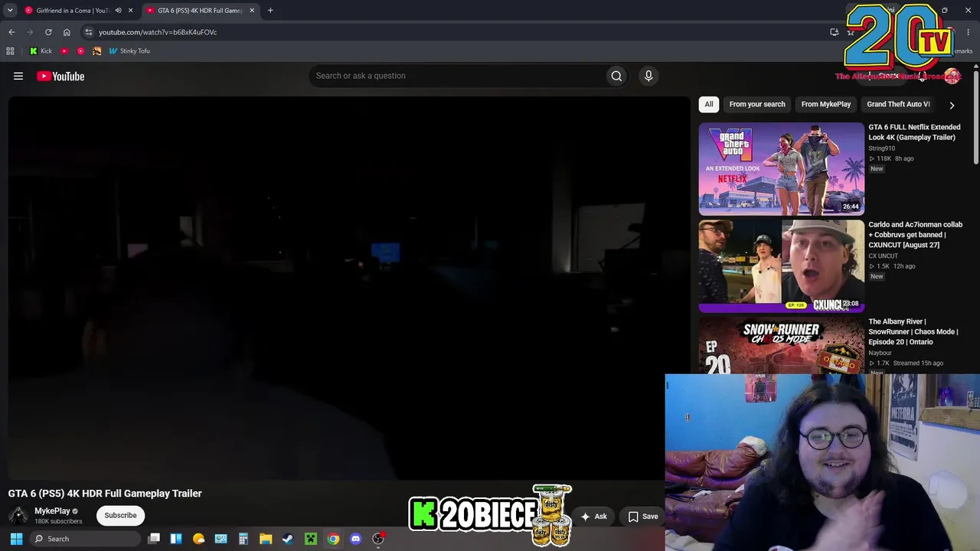This screenshot has height=551, width=980.
Task: Launch Steam from the taskbar
Action: pyautogui.click(x=288, y=539)
